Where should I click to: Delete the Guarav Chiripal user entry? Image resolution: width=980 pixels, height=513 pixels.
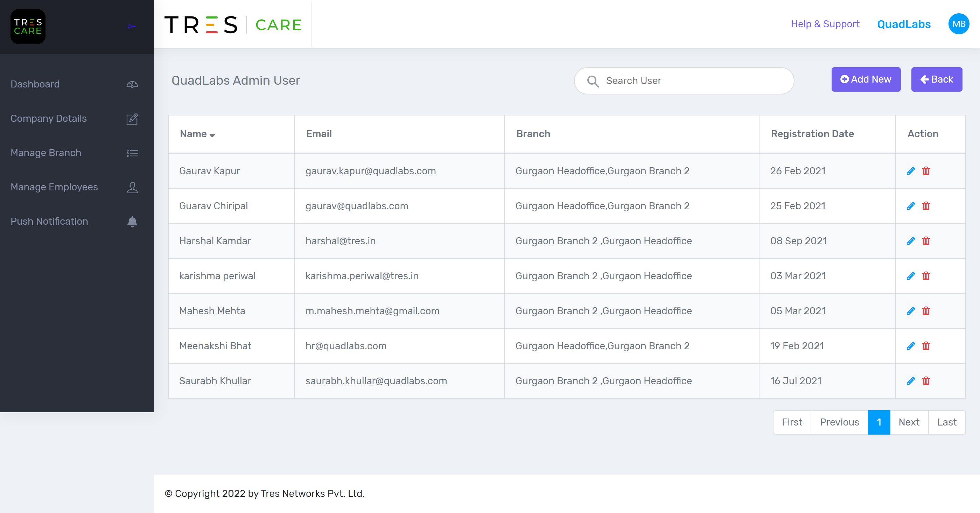pos(926,206)
